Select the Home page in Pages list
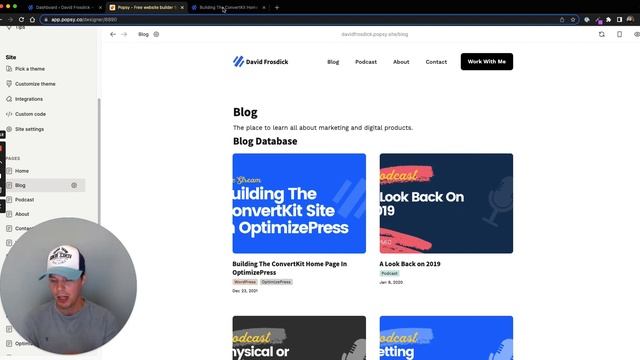The image size is (640, 360). click(22, 171)
